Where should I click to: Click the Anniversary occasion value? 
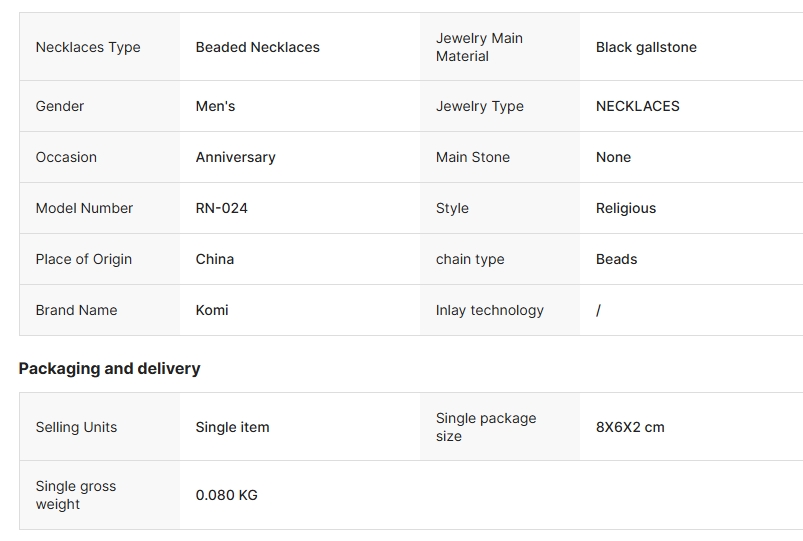coord(236,157)
